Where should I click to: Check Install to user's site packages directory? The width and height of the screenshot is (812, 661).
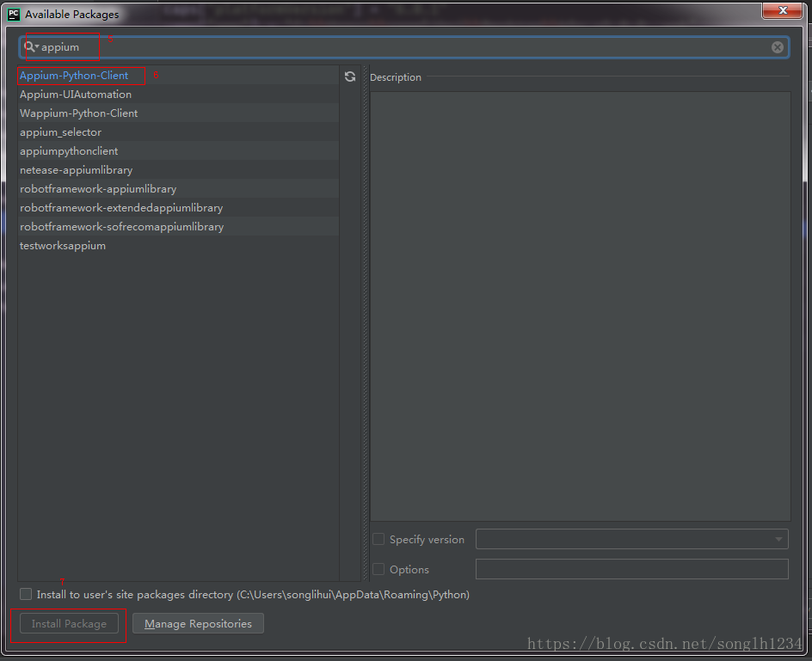(x=26, y=594)
